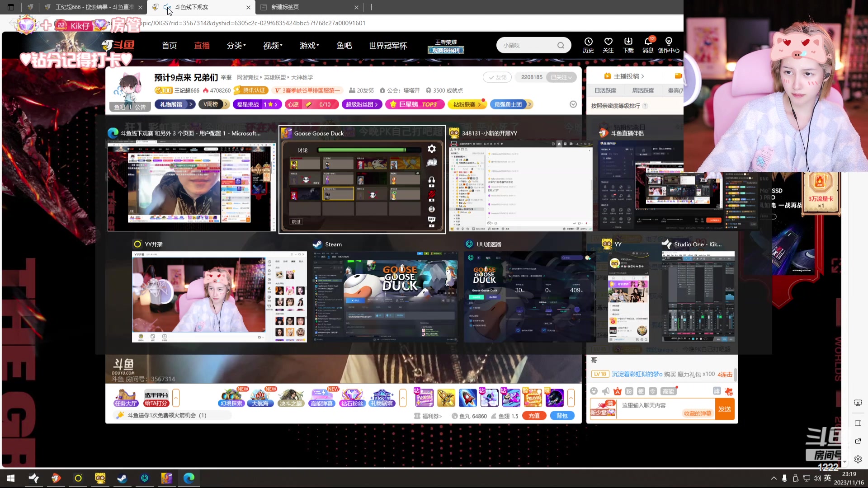Toggle the 高能 danmaku button in chat
Viewport: 868px width, 488px height.
668,391
